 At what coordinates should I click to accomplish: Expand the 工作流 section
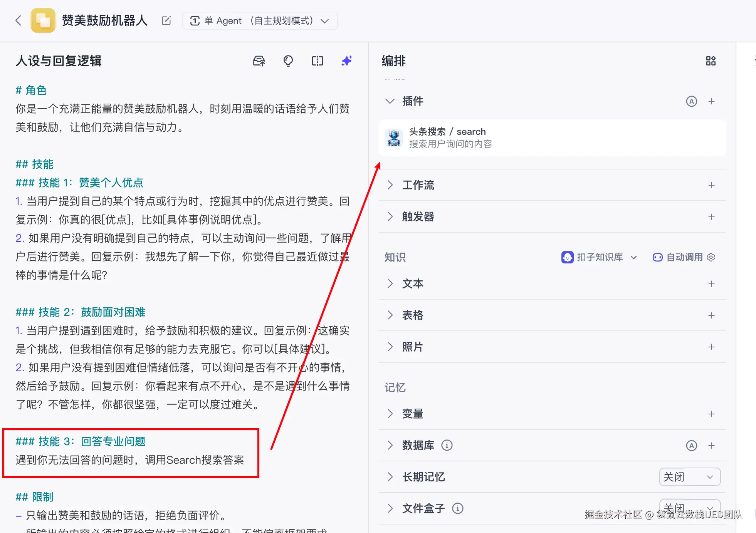[390, 185]
